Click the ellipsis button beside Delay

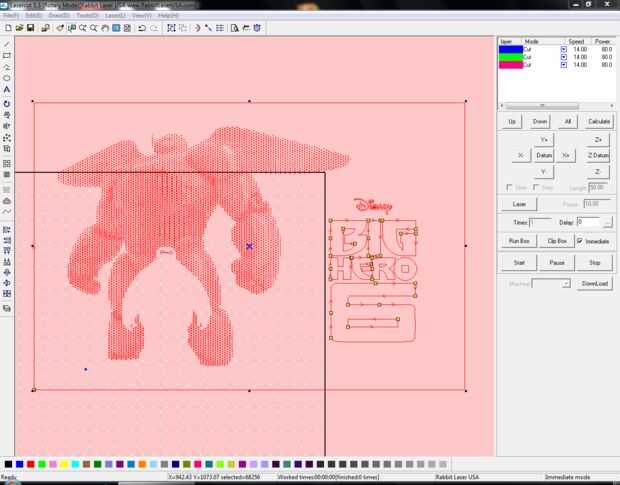[x=607, y=223]
